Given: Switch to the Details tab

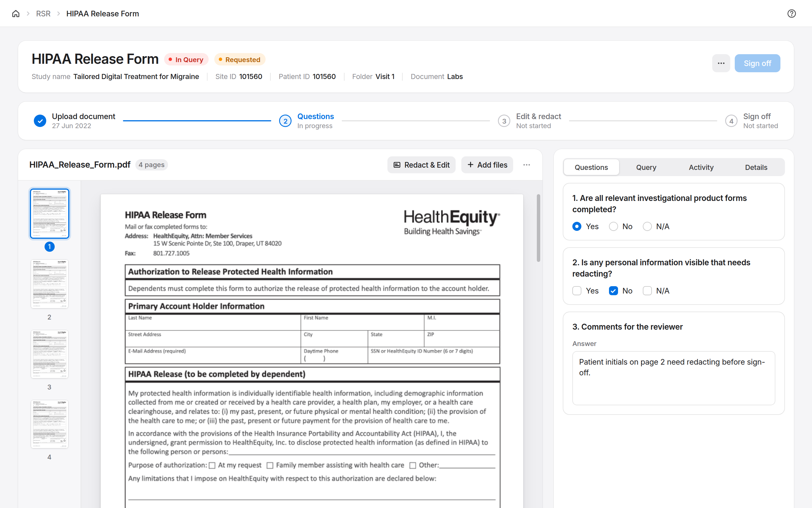Looking at the screenshot, I should tap(756, 167).
